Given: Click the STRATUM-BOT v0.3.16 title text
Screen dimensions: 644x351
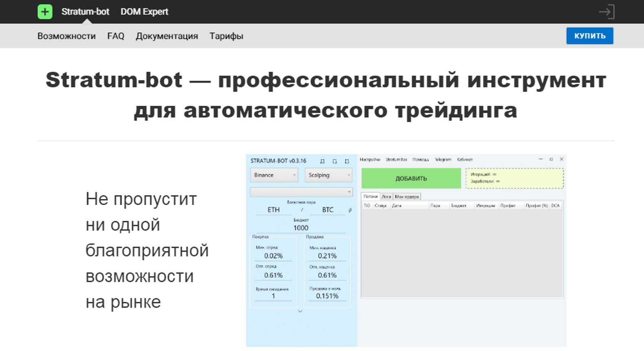Looking at the screenshot, I should (278, 161).
